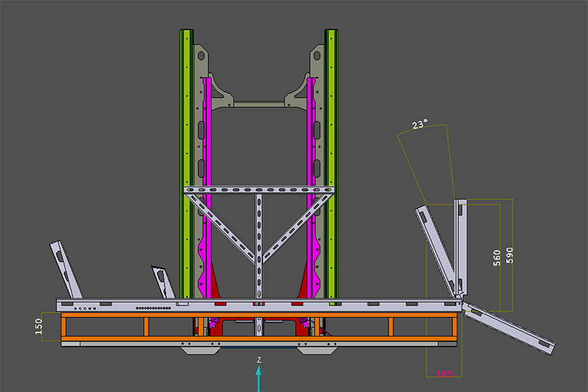Screen dimensions: 588x392
Task: Select the 590 vertical dimension text
Action: (509, 254)
